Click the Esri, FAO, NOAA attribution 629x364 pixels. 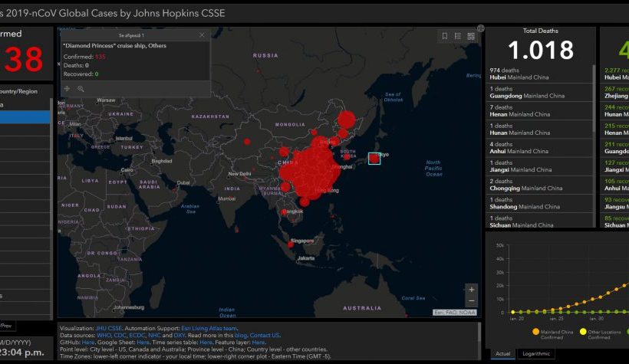pyautogui.click(x=455, y=313)
